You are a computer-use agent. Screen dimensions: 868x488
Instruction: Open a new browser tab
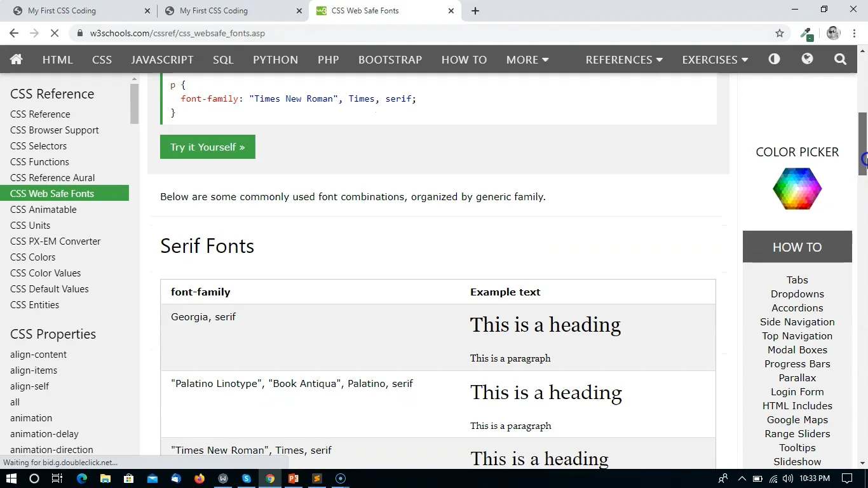475,11
